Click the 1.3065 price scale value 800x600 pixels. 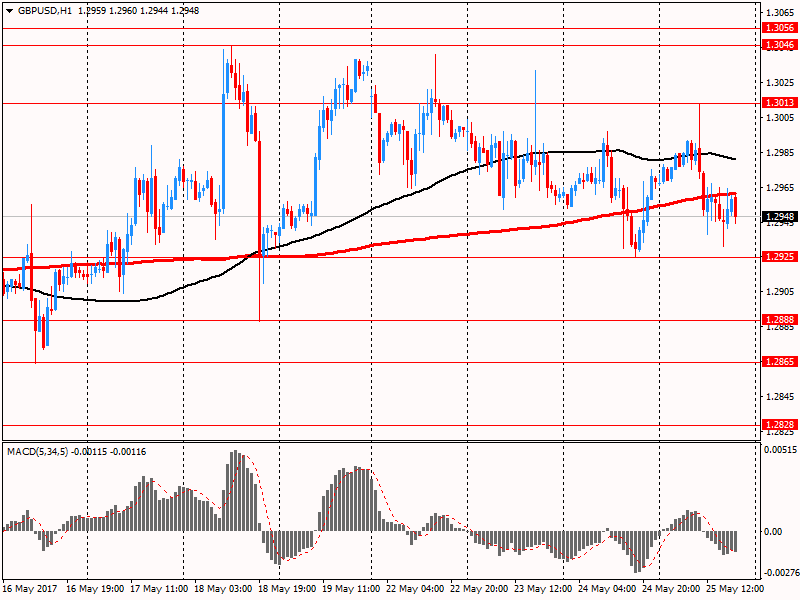click(x=780, y=13)
